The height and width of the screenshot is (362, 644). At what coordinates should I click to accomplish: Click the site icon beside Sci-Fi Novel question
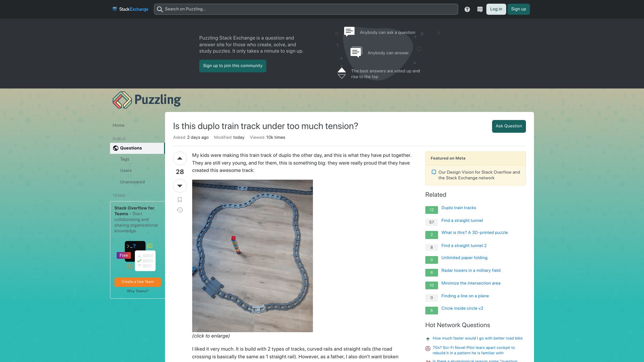pyautogui.click(x=428, y=349)
